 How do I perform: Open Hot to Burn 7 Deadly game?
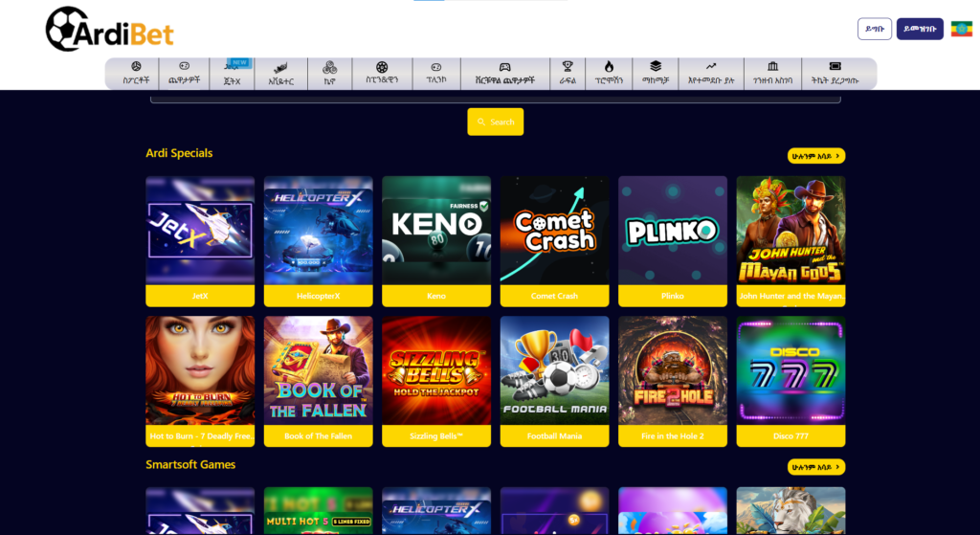(x=200, y=381)
